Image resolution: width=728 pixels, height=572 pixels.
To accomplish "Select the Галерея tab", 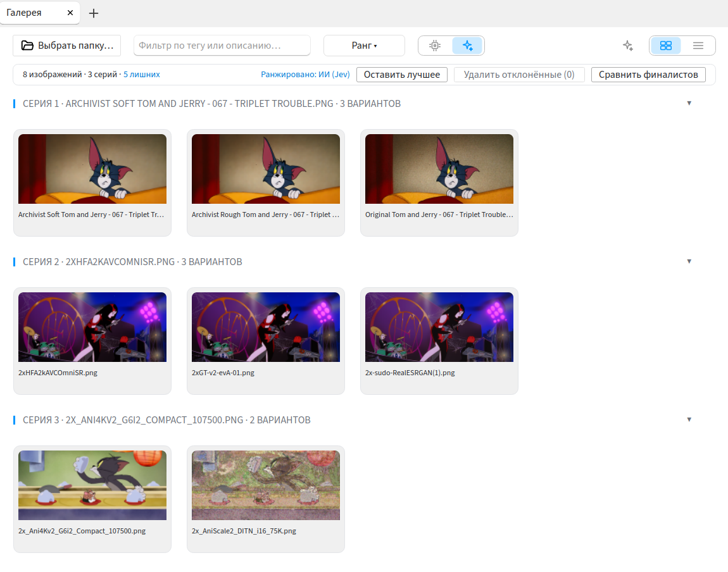I will point(39,13).
